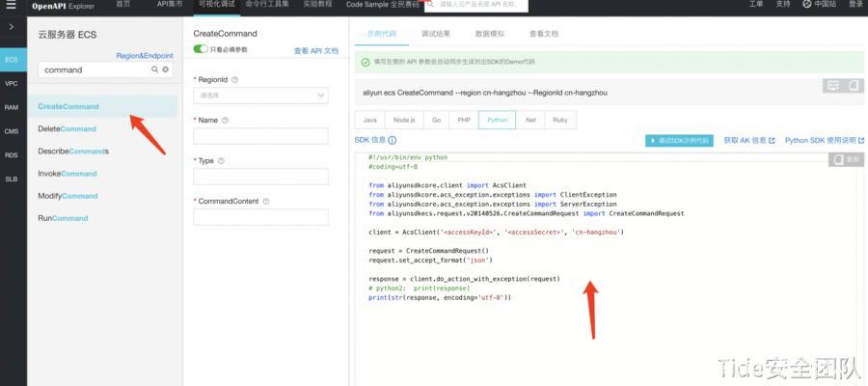
Task: Click the Name input field
Action: tap(260, 136)
